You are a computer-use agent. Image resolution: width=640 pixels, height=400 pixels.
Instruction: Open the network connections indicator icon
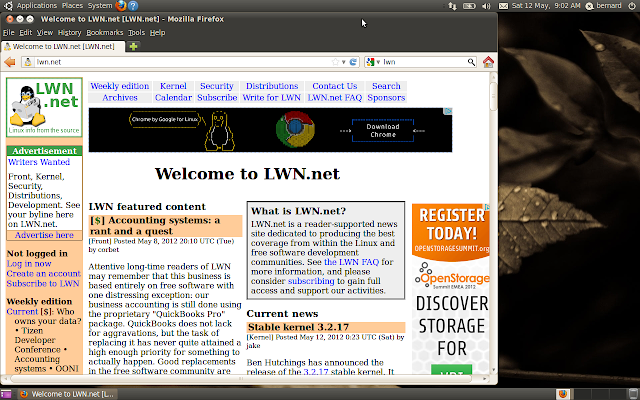coord(452,6)
